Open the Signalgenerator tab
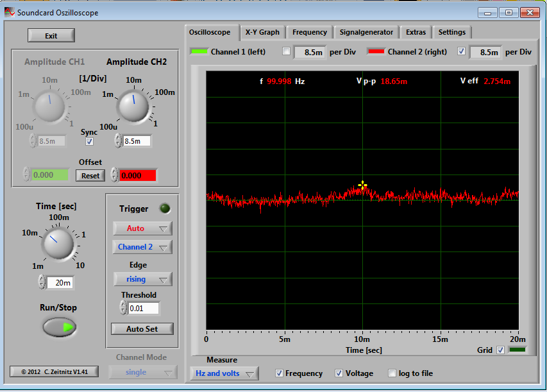 [x=366, y=32]
